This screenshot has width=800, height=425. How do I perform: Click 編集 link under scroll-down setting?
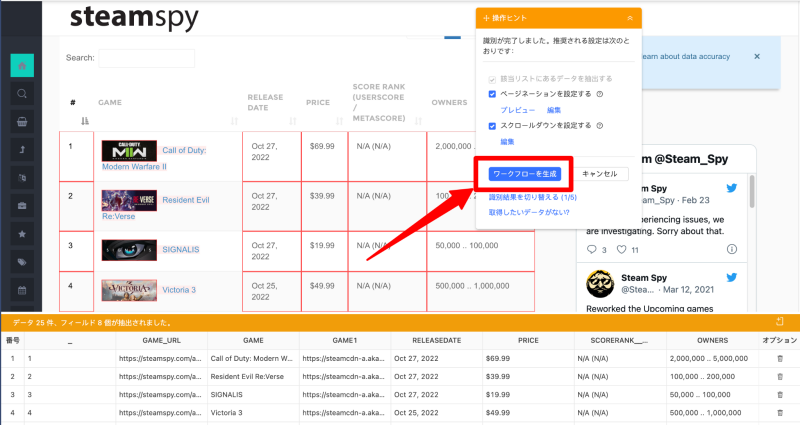click(x=507, y=142)
